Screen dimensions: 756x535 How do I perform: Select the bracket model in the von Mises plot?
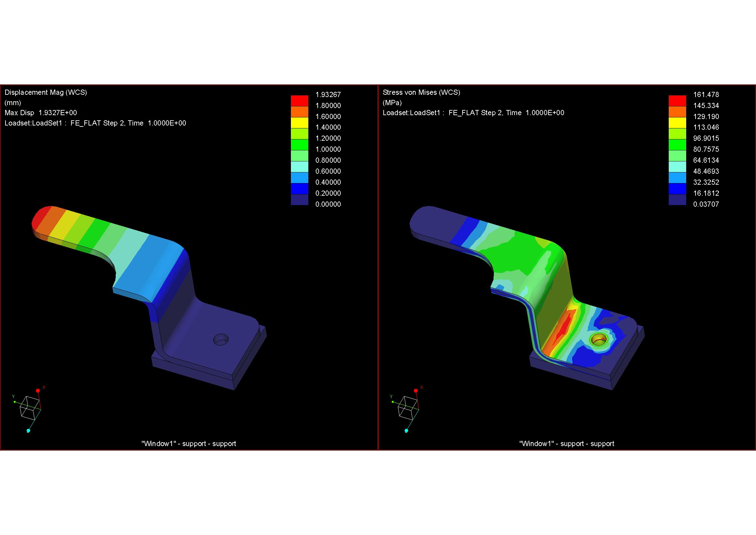pyautogui.click(x=527, y=298)
